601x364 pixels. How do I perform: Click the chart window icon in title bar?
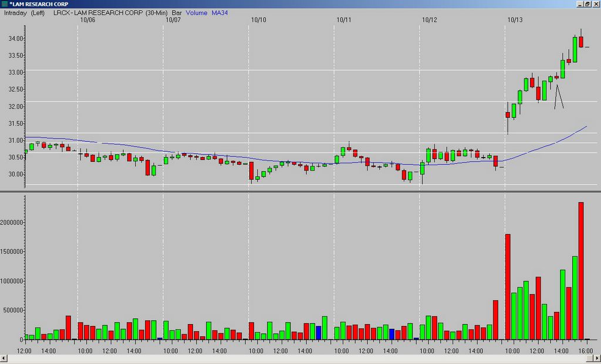(x=4, y=4)
